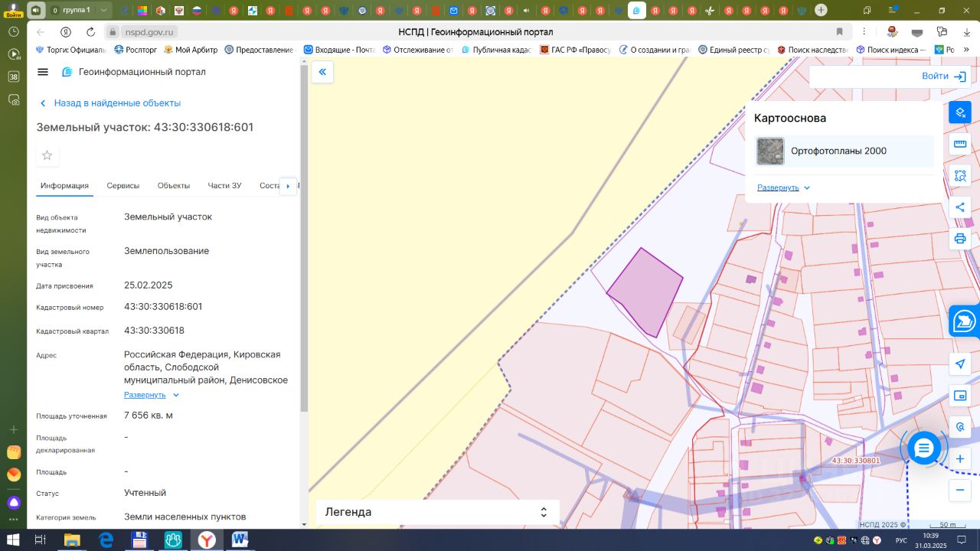
Task: Click the my location arrow icon
Action: click(960, 364)
